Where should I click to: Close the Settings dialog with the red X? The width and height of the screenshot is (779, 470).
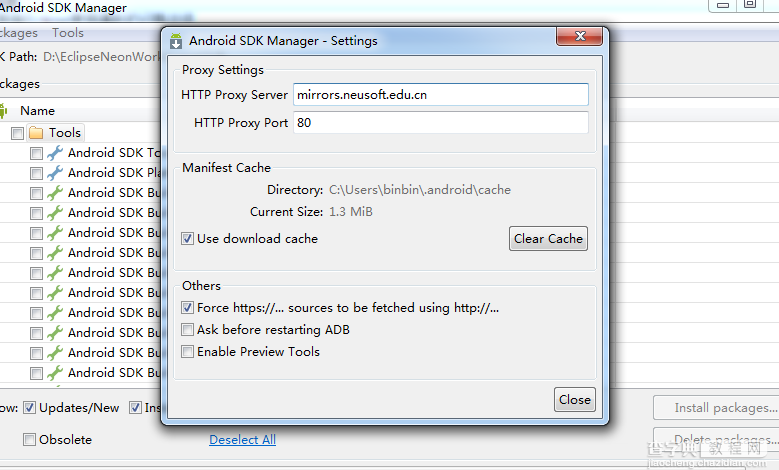(x=580, y=36)
